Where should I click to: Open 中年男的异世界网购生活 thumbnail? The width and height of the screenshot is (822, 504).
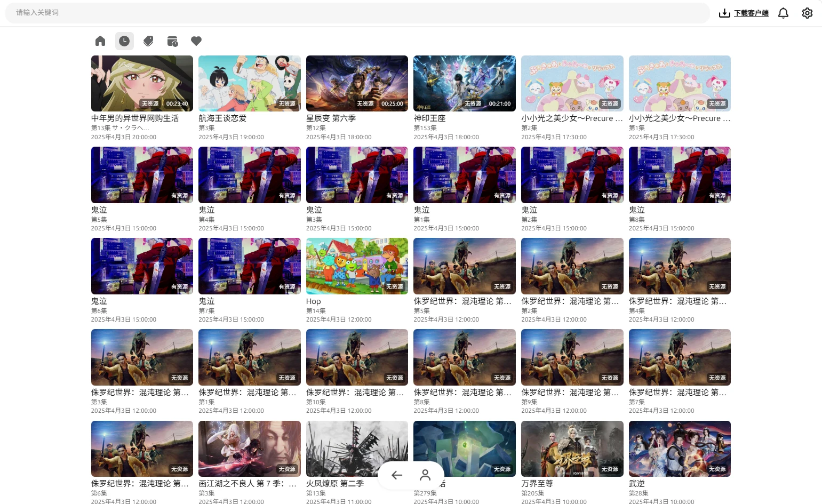142,83
